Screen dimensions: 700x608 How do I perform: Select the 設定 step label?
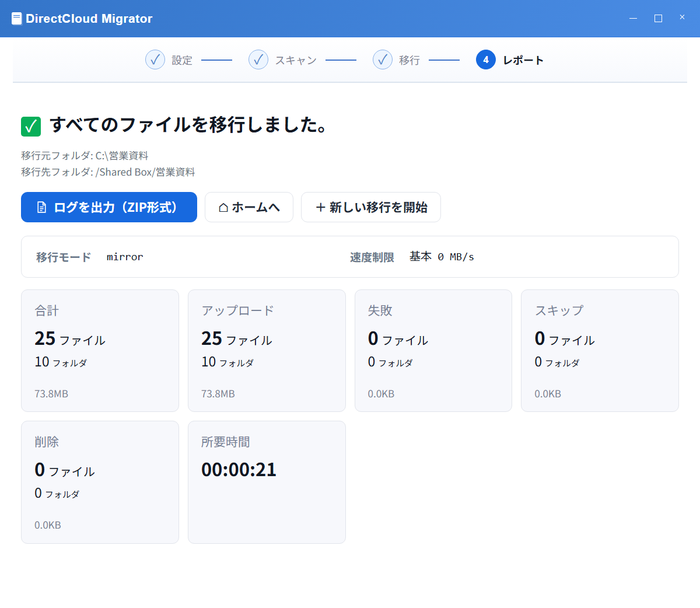click(182, 60)
